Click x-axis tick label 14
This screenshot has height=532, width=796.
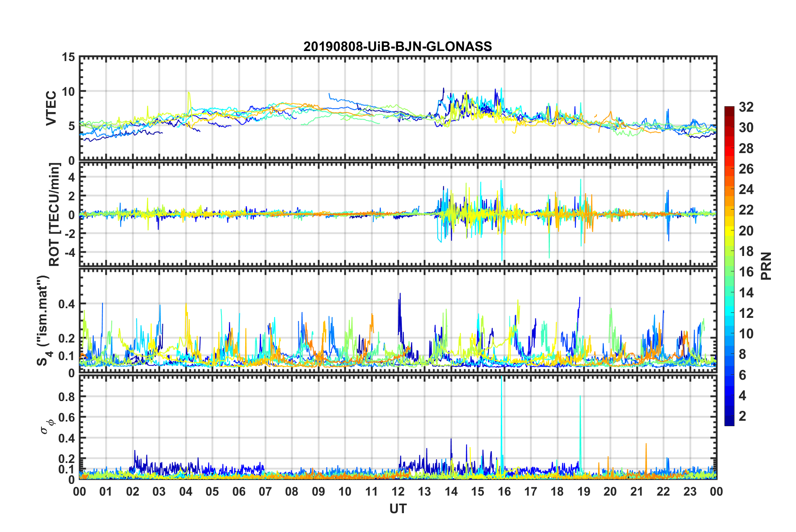click(x=451, y=492)
